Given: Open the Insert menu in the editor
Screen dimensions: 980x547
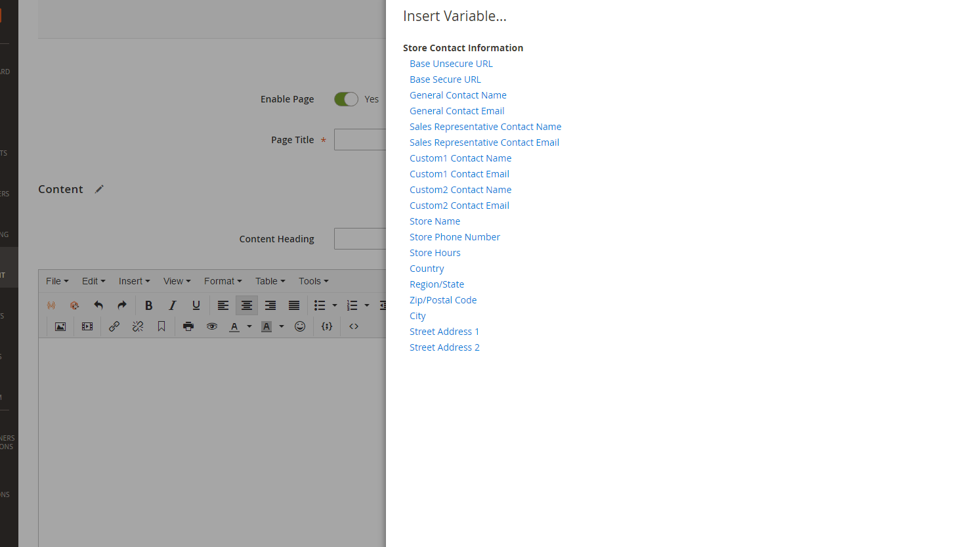Looking at the screenshot, I should (134, 281).
